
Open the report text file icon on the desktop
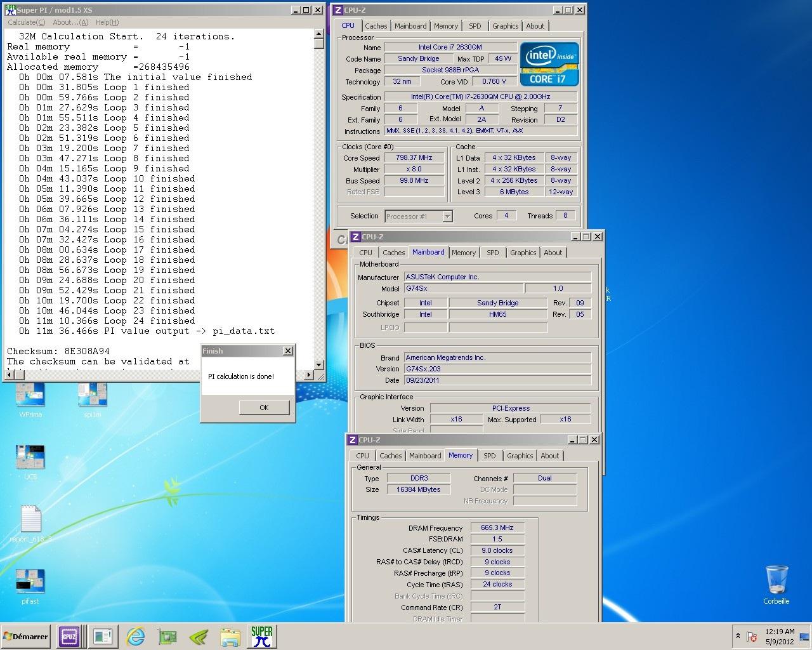[30, 524]
